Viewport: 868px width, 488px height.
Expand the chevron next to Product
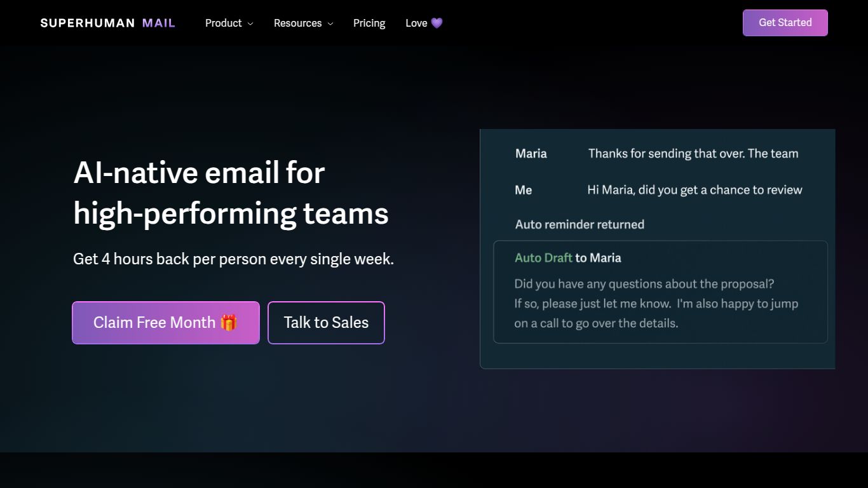[x=250, y=24]
